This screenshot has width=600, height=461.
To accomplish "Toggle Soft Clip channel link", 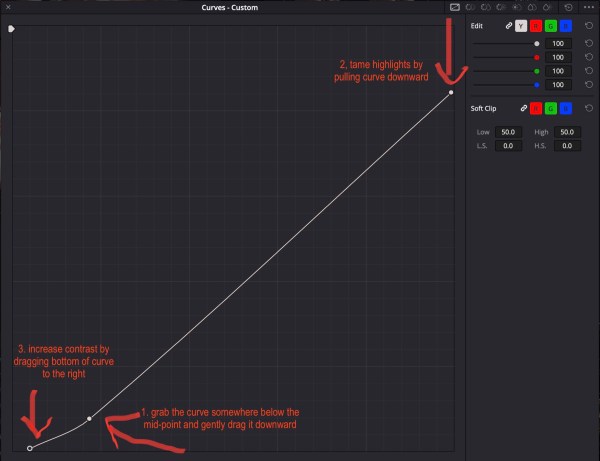I will (x=521, y=108).
